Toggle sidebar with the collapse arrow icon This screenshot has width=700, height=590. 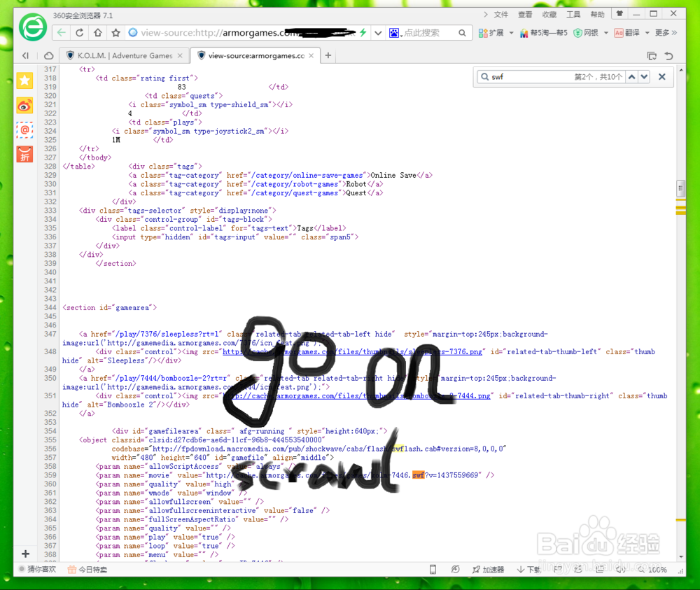[x=25, y=55]
